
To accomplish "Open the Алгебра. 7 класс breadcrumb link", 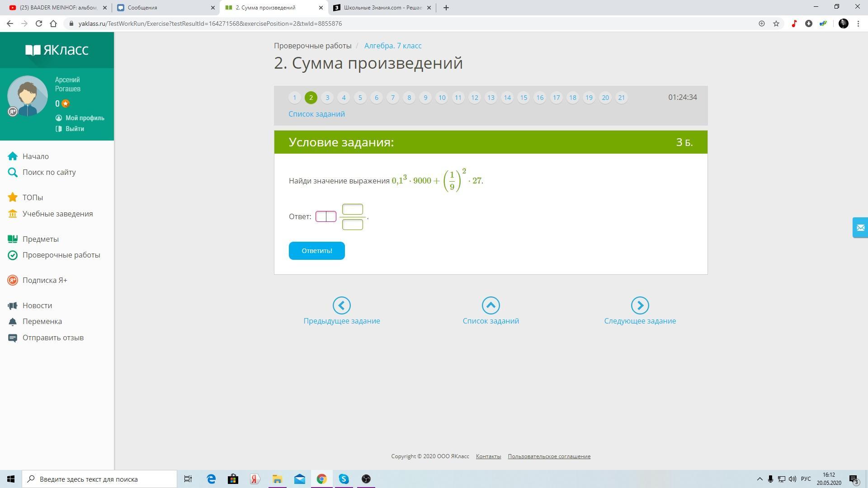I will pyautogui.click(x=392, y=46).
